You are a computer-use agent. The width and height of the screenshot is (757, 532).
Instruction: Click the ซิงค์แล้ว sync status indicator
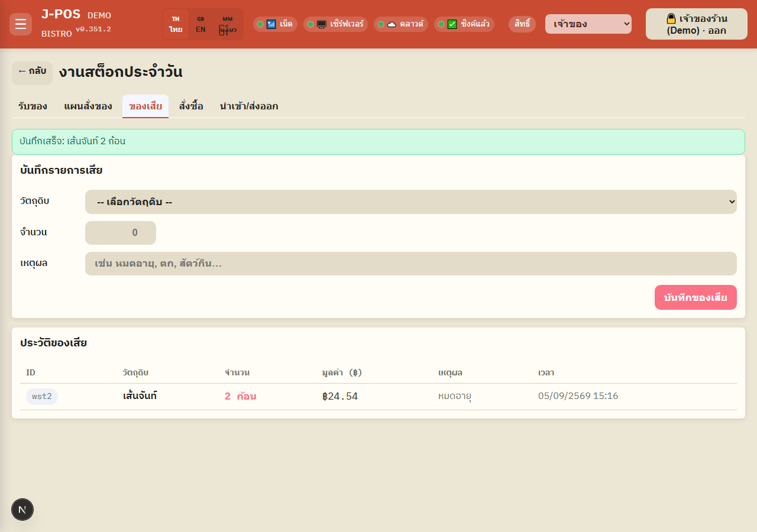[464, 24]
